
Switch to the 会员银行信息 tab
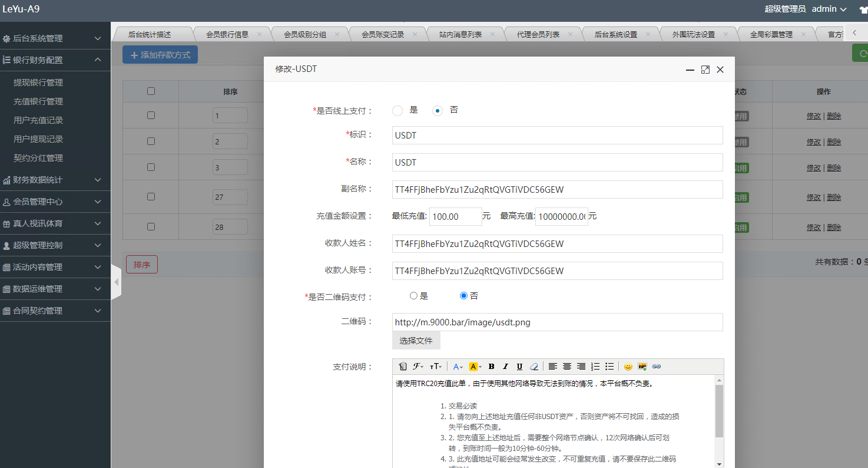click(227, 34)
